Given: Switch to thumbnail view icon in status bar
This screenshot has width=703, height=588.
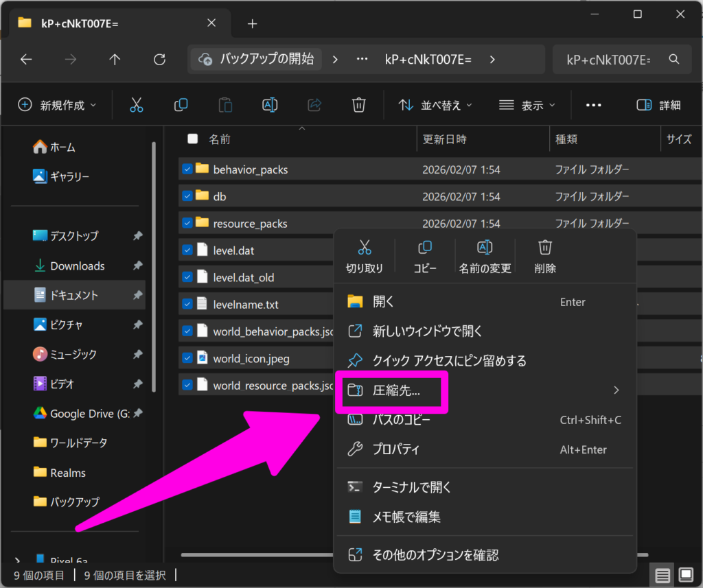Looking at the screenshot, I should pos(685,574).
